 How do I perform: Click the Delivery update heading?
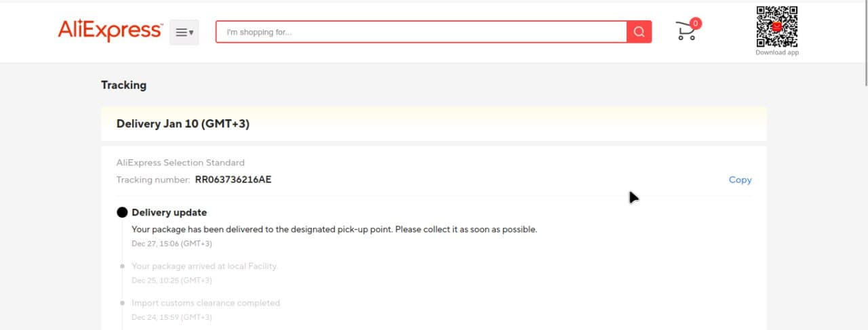(x=169, y=212)
